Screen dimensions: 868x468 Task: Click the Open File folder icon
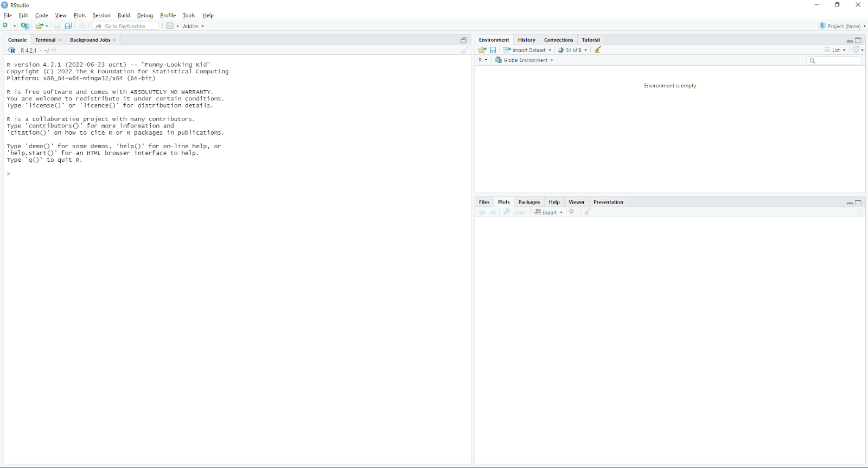39,26
